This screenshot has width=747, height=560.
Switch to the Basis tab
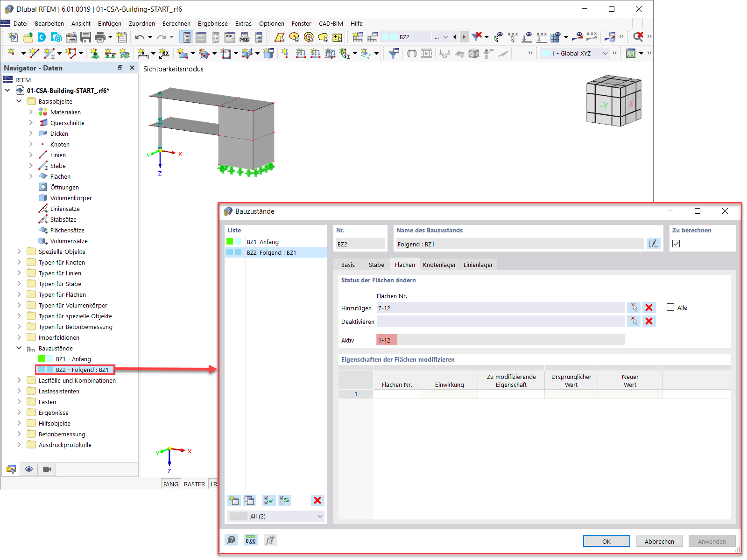348,265
